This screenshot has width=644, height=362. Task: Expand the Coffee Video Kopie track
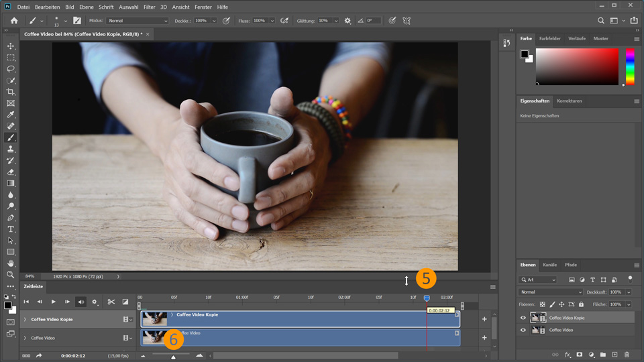pos(25,320)
